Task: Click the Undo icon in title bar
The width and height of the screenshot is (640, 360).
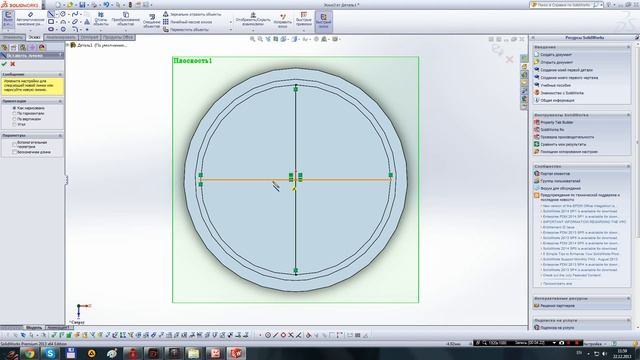Action: [x=107, y=5]
